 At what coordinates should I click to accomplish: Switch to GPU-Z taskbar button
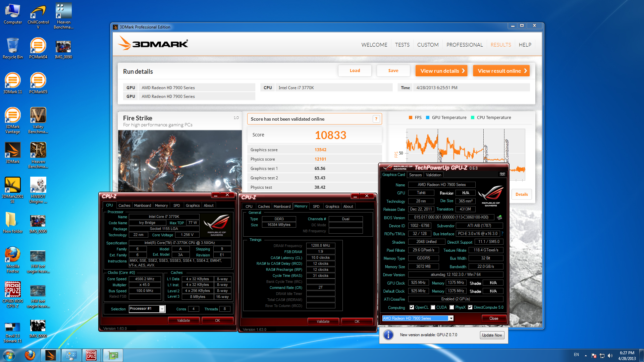[x=113, y=355]
